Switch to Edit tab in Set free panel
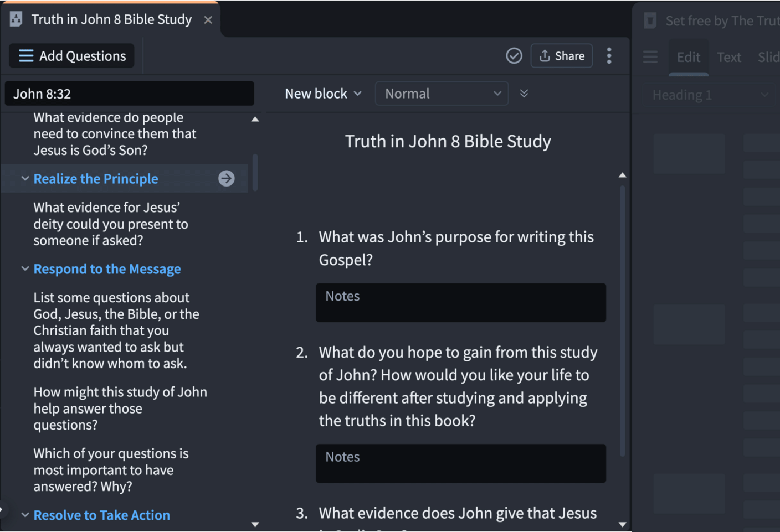The width and height of the screenshot is (780, 532). tap(689, 57)
